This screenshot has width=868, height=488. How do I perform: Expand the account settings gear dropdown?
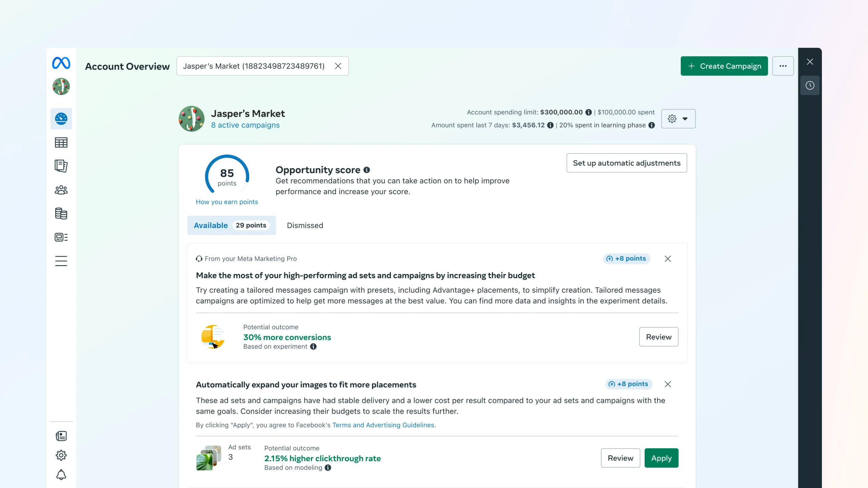678,119
